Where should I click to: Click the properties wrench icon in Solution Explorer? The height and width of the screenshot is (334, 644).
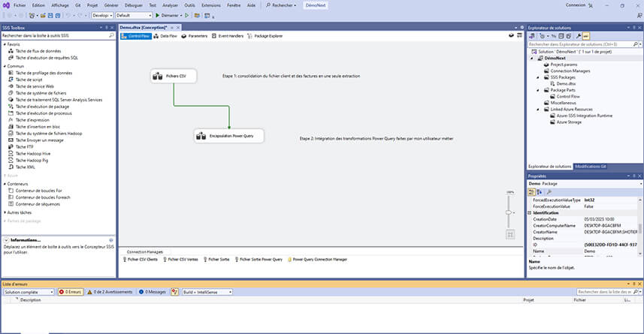coord(579,36)
